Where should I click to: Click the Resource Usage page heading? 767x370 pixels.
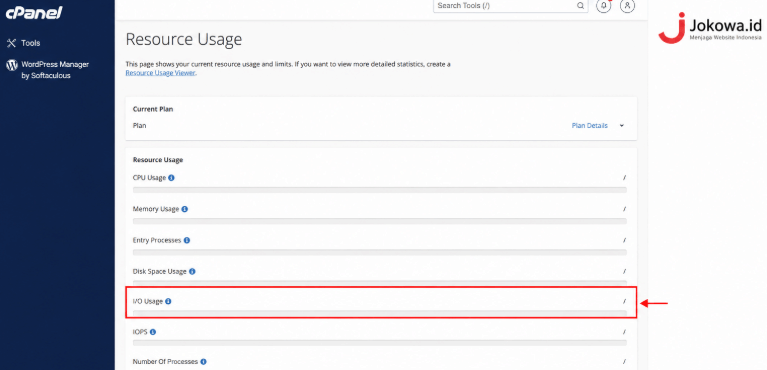click(184, 39)
